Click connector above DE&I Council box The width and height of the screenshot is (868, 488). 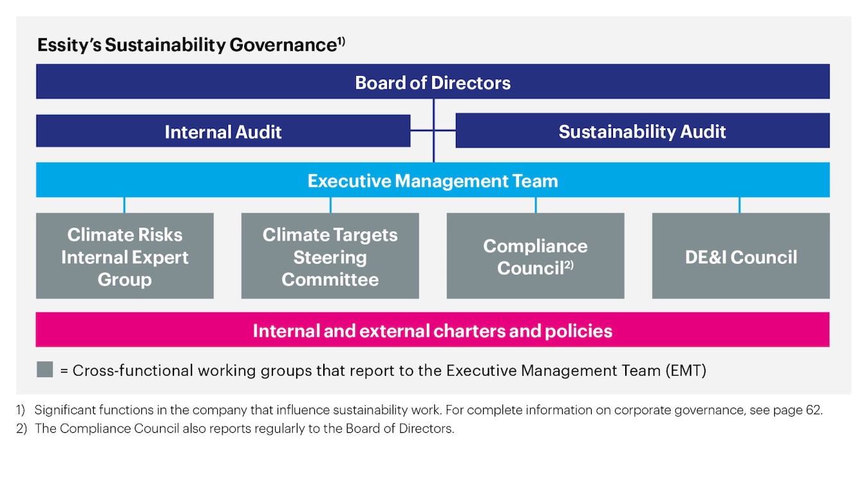tap(740, 204)
